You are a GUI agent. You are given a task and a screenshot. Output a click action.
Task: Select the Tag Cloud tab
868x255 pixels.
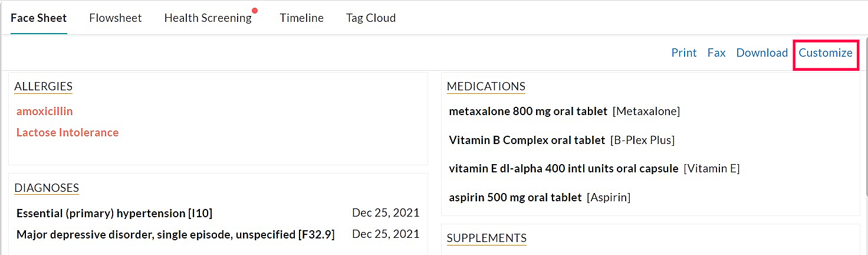point(370,18)
